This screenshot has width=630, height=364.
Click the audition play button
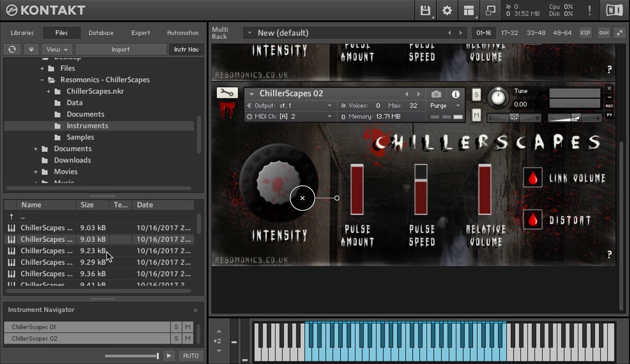(169, 356)
